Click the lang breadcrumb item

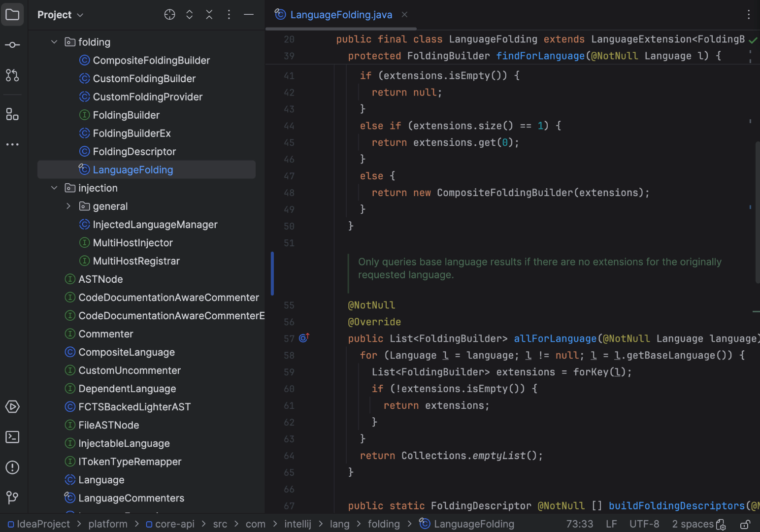(340, 524)
